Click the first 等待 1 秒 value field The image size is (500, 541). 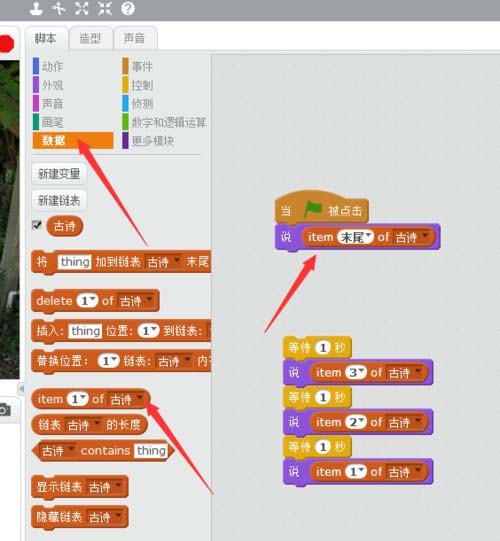pyautogui.click(x=323, y=347)
